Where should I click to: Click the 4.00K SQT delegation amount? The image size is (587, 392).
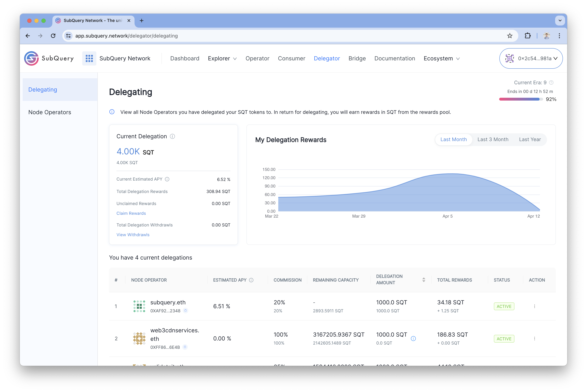[x=135, y=152]
